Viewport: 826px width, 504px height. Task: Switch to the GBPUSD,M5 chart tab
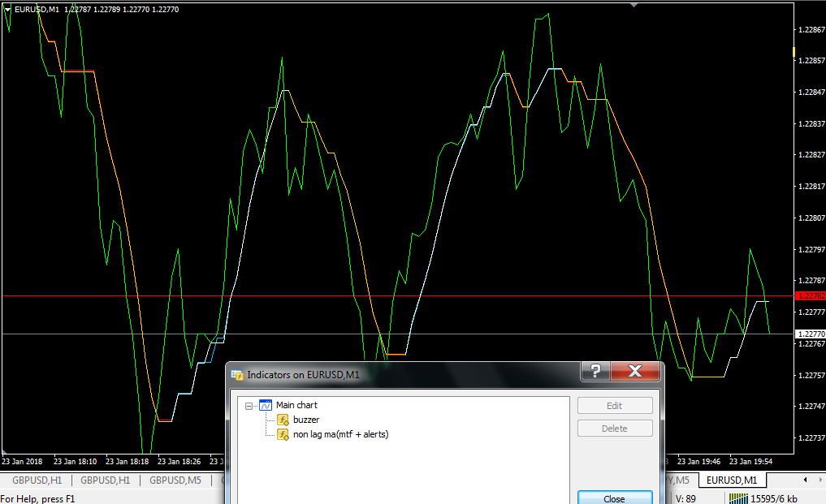[x=175, y=480]
